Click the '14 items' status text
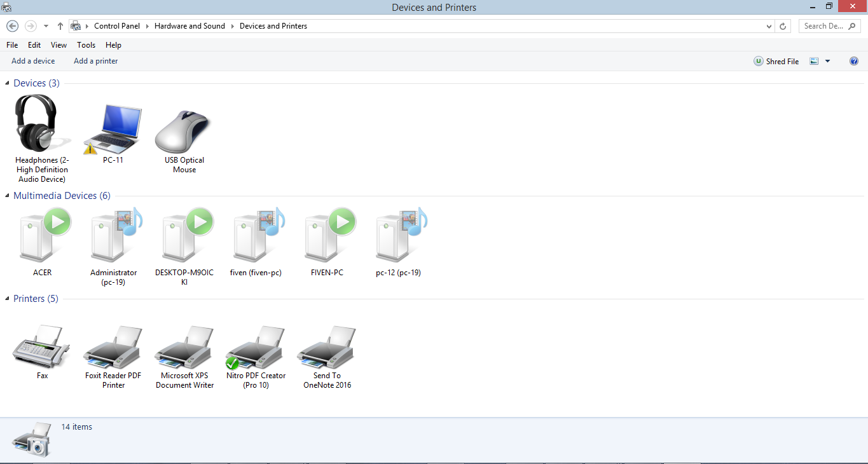868x464 pixels. [77, 427]
